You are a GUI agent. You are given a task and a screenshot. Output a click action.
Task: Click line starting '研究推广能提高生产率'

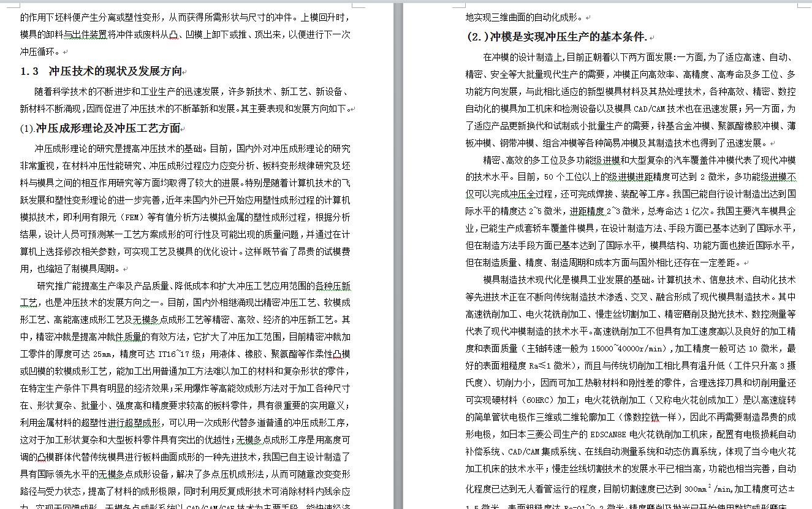point(194,286)
